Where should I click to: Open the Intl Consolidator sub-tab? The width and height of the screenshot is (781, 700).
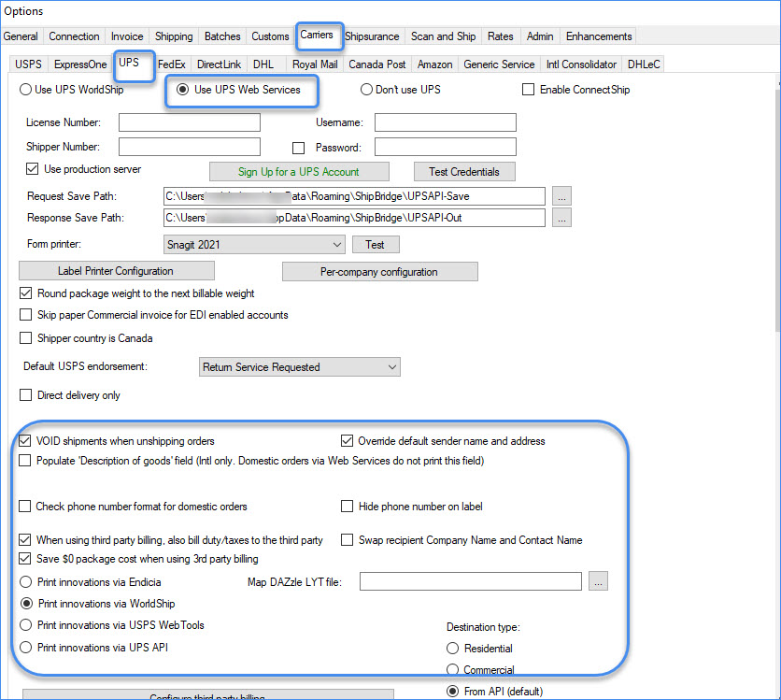coord(581,64)
